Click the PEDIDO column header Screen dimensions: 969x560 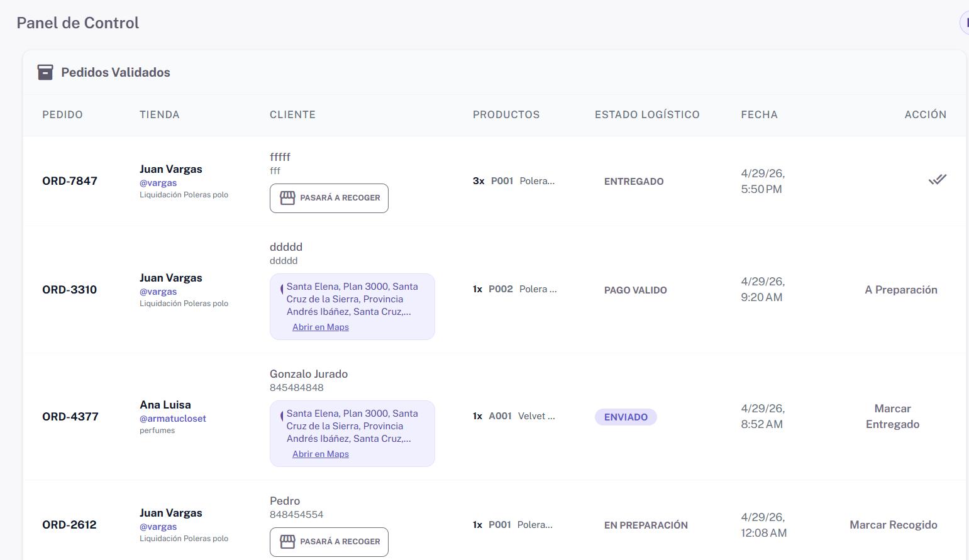coord(62,114)
